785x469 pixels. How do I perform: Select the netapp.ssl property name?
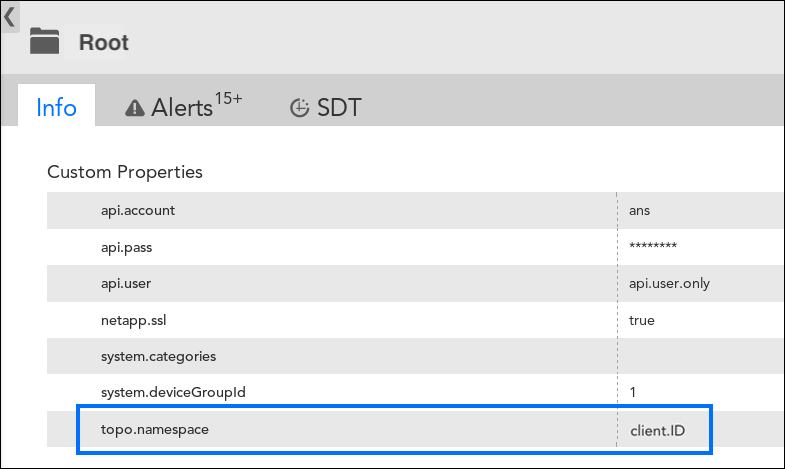click(134, 320)
